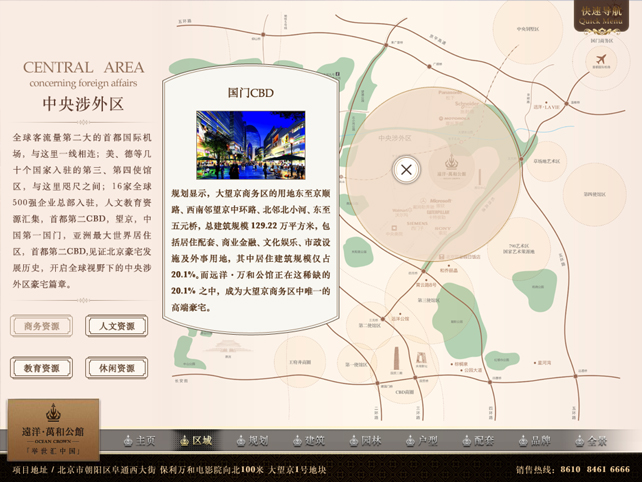
Task: Open the 品牌 tab
Action: pos(535,440)
